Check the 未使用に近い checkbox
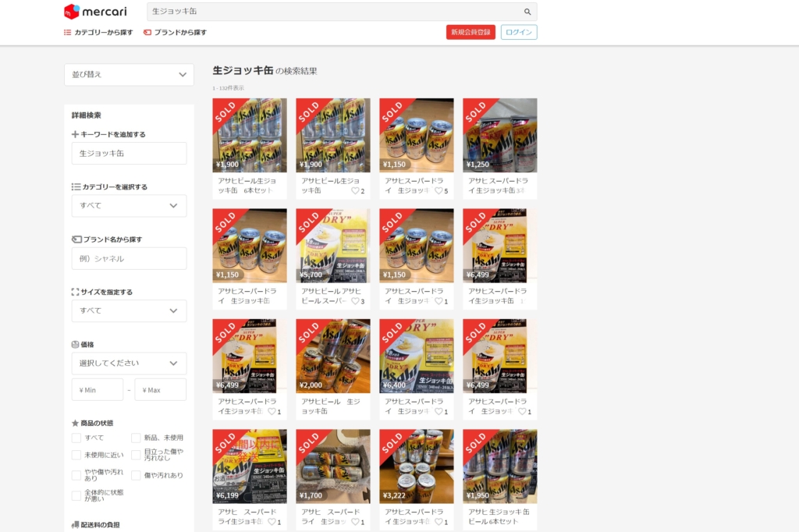Image resolution: width=799 pixels, height=532 pixels. point(76,455)
